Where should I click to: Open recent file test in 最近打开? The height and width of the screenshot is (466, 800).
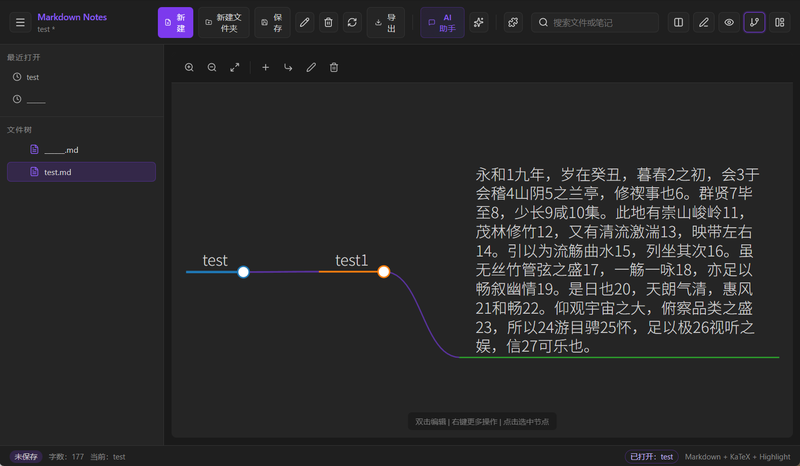[x=33, y=77]
